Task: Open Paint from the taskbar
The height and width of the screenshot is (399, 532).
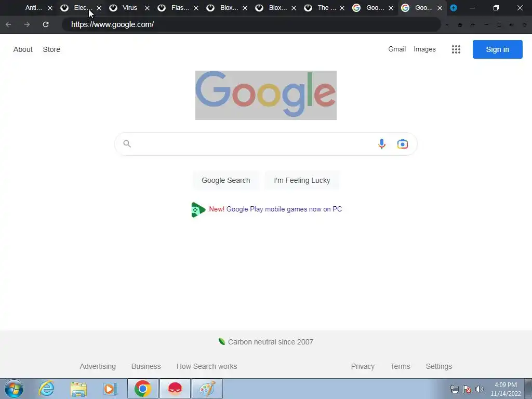Action: point(207,389)
